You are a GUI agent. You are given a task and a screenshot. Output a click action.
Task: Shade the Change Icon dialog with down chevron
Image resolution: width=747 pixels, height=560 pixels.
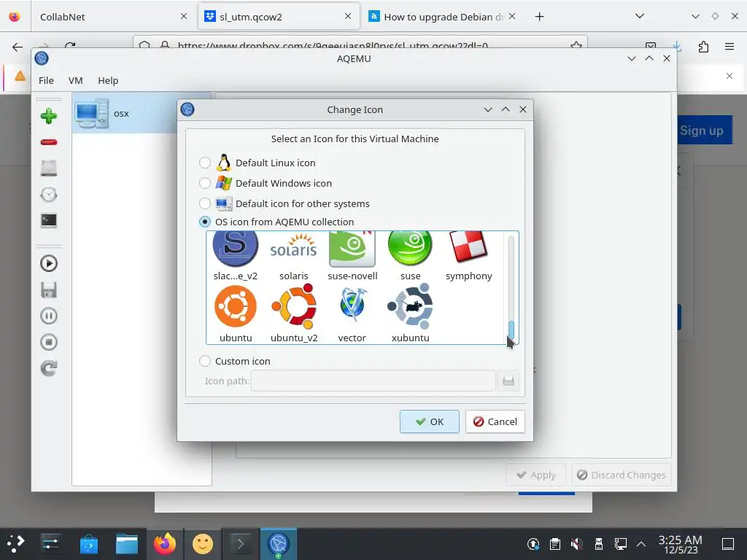pyautogui.click(x=488, y=109)
